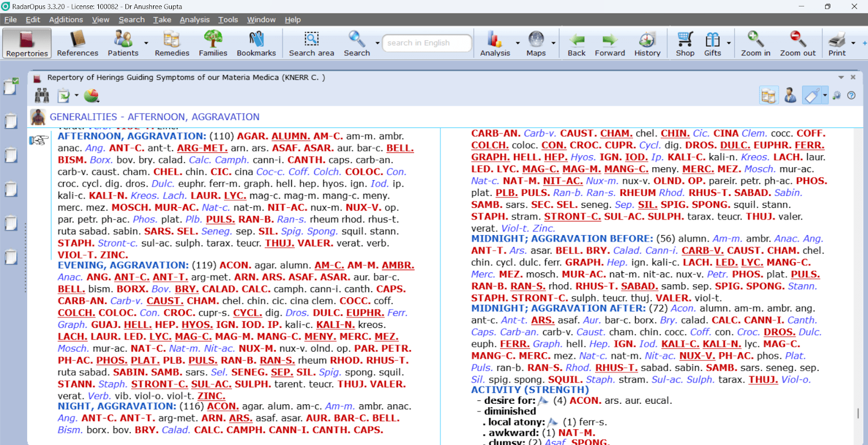Open the Bookmarks panel
The width and height of the screenshot is (868, 445).
[x=256, y=43]
